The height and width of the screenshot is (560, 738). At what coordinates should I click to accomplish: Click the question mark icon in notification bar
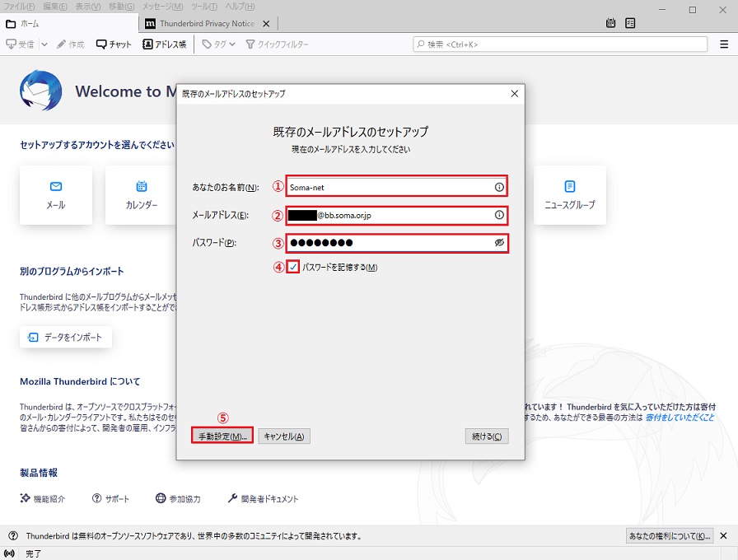13,535
